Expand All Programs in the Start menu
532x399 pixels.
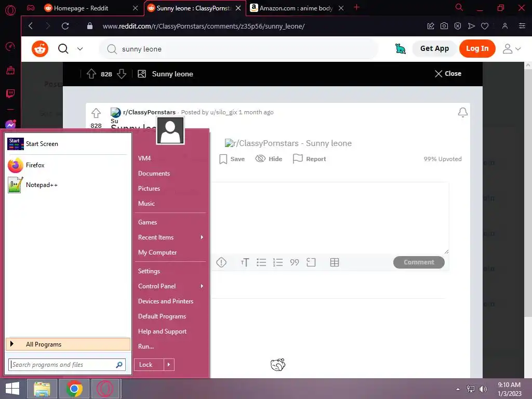[68, 344]
